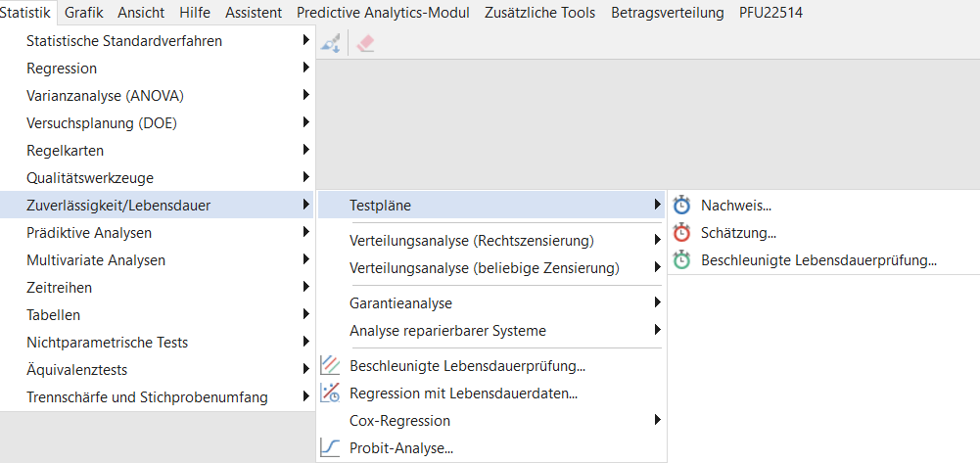980x463 pixels.
Task: Expand the Regelkarten submenu arrow
Action: (305, 150)
